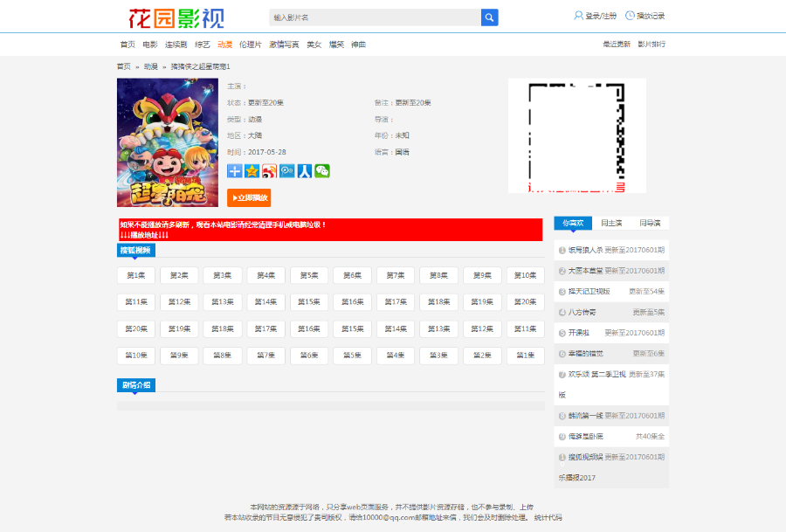Click the orange 立即播放 play button
Viewport: 786px width, 532px height.
pos(249,197)
